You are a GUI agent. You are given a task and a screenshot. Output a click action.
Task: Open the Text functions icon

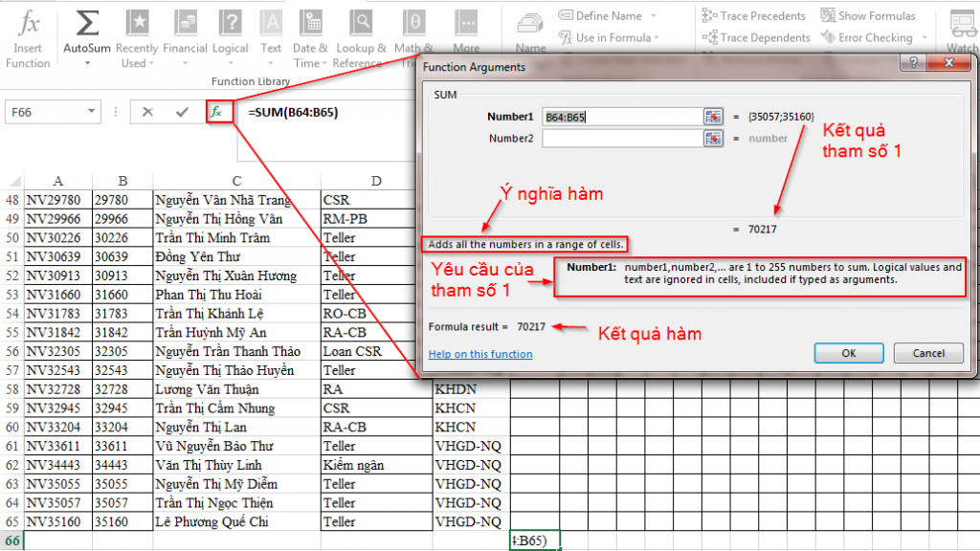271,24
